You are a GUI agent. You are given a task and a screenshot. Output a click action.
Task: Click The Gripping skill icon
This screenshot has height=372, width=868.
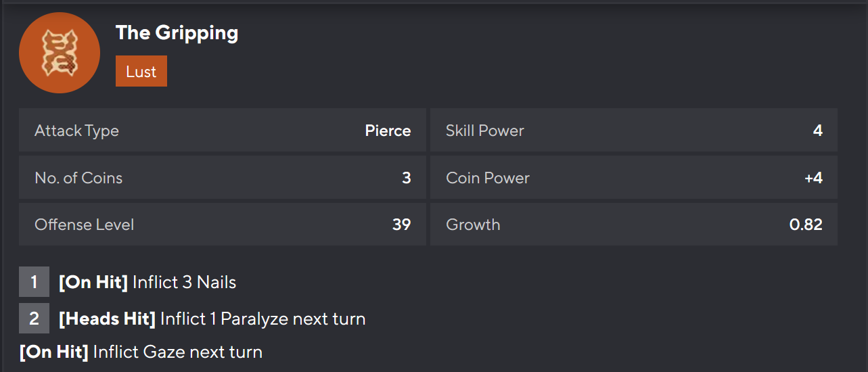60,53
